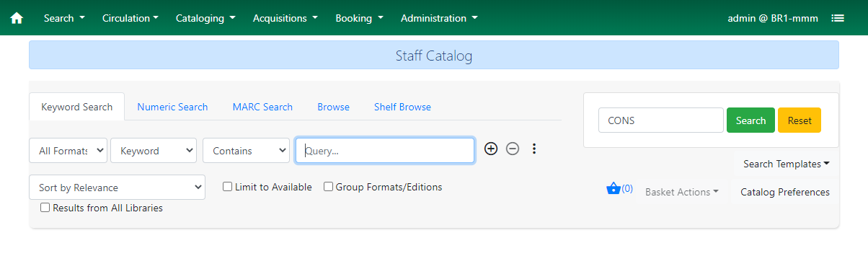Click the green Search button
Image resolution: width=868 pixels, height=264 pixels.
pos(750,120)
